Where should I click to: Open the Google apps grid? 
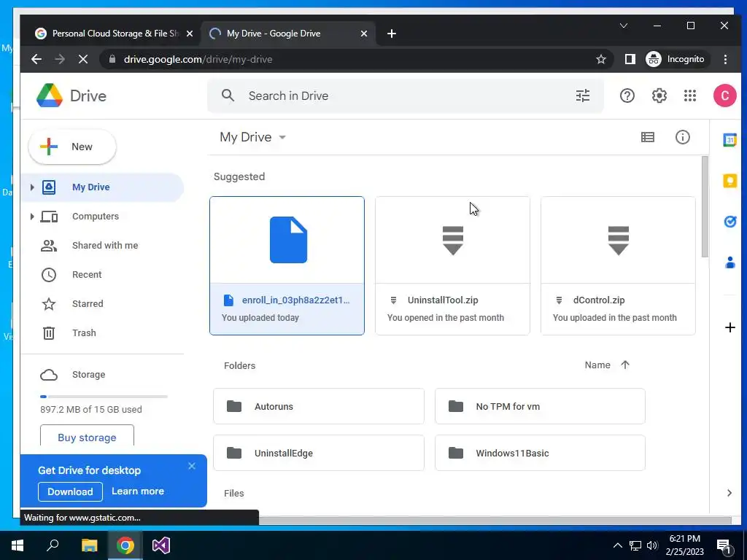(x=690, y=96)
